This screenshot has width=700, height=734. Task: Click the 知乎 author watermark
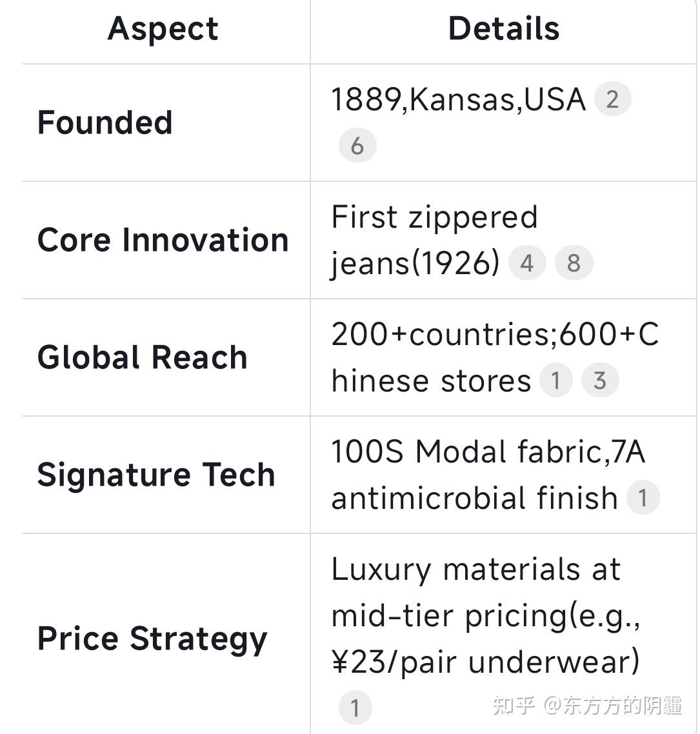[x=587, y=706]
